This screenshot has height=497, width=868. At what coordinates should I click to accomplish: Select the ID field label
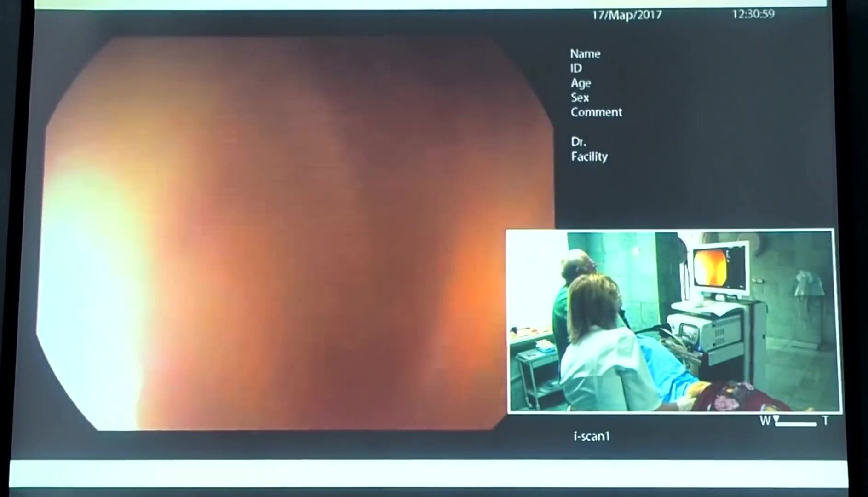[576, 69]
